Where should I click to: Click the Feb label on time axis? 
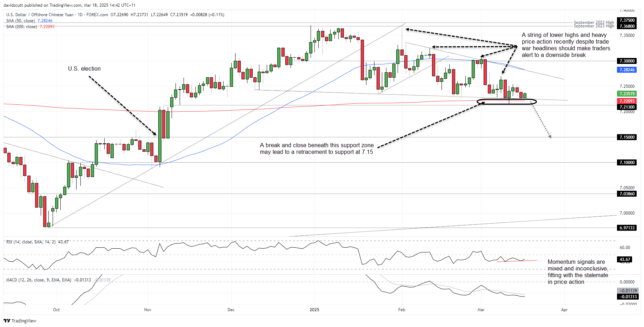click(x=401, y=310)
